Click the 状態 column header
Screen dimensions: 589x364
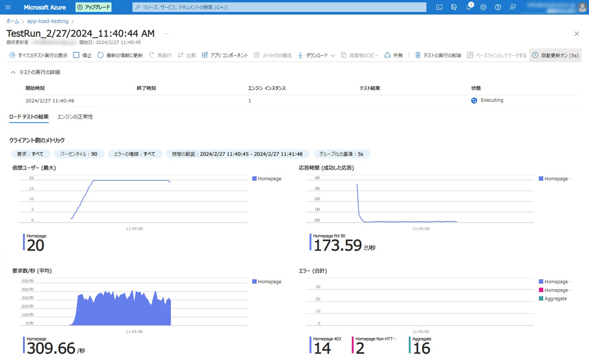476,88
